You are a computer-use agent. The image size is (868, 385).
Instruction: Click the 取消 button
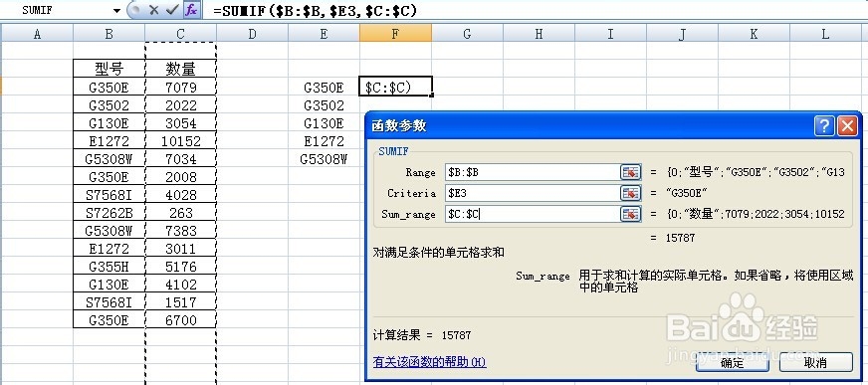tap(815, 362)
